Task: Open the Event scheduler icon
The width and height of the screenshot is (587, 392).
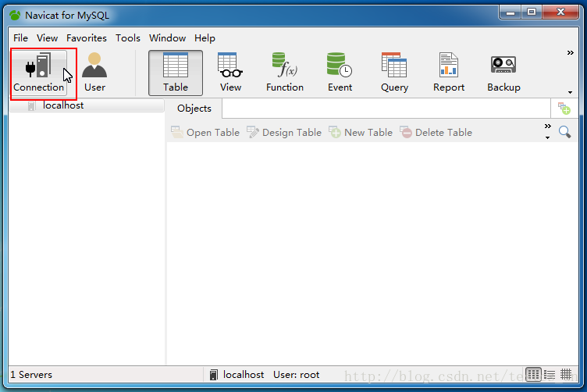Action: [340, 73]
